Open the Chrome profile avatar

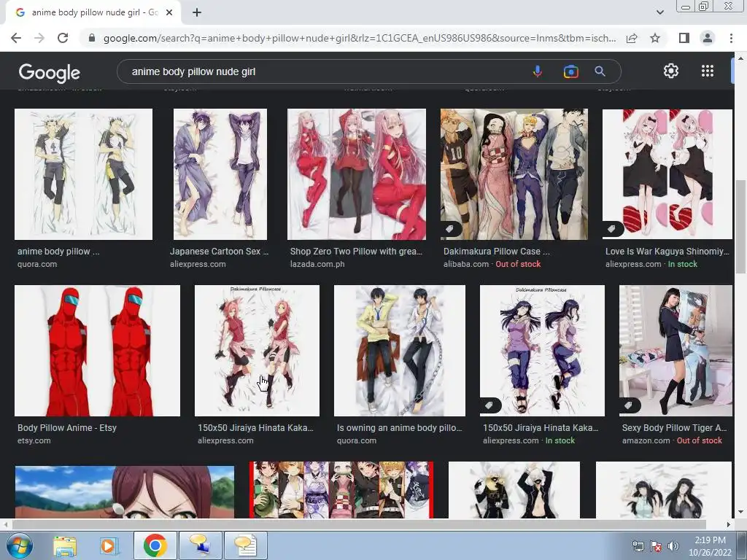(x=708, y=38)
